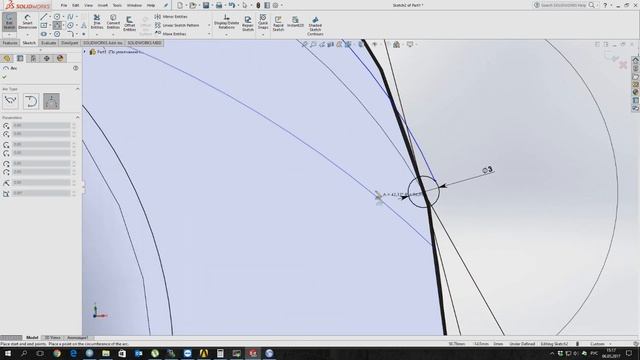Screen dimensions: 640x360
Task: Click the Convert Entities tool
Action: [113, 22]
